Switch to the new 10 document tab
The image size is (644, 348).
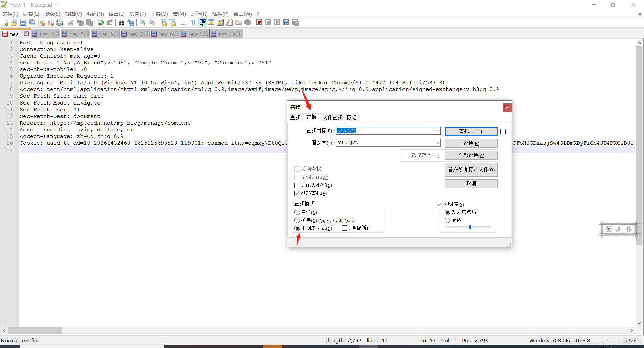[226, 34]
